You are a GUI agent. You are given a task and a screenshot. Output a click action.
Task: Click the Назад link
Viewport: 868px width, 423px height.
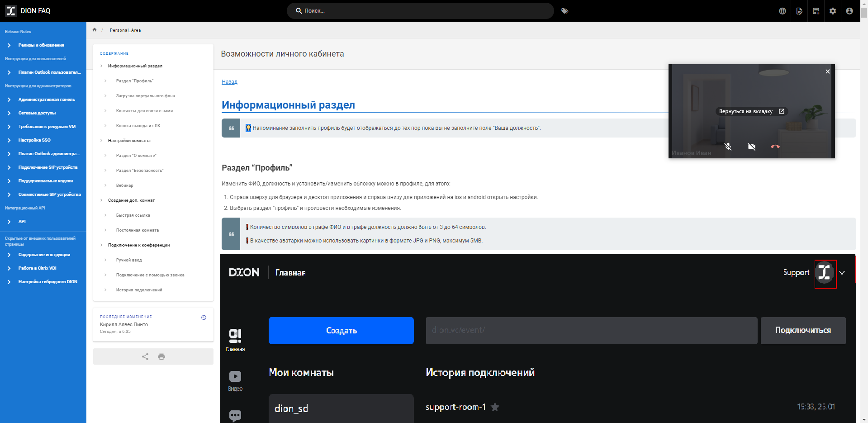tap(229, 82)
